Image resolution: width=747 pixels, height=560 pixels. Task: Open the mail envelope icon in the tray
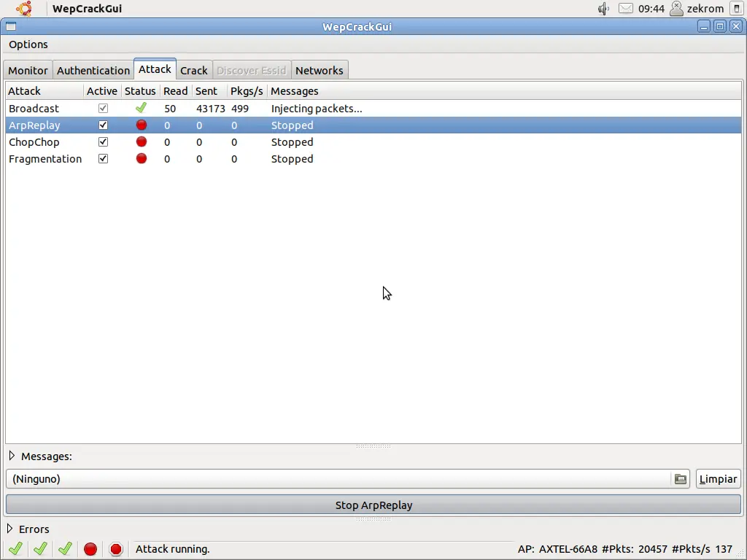pyautogui.click(x=625, y=9)
